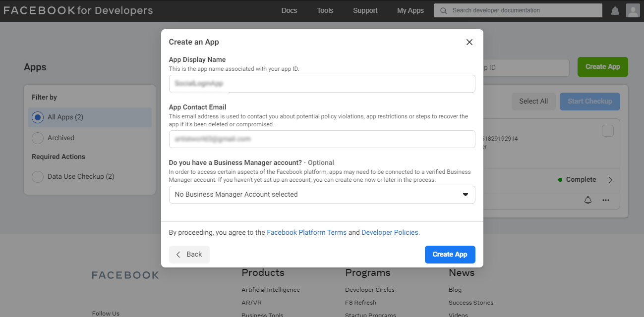644x317 pixels.
Task: Click the Apps page heading
Action: coord(35,67)
